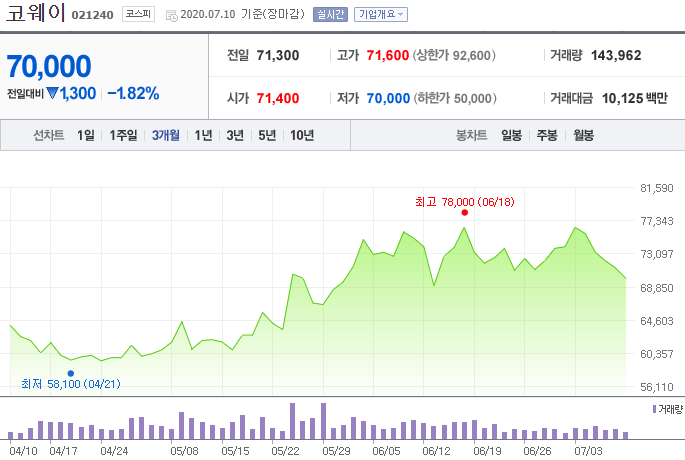Viewport: 685px width, 460px height.
Task: Click the 선차트 label
Action: [49, 135]
